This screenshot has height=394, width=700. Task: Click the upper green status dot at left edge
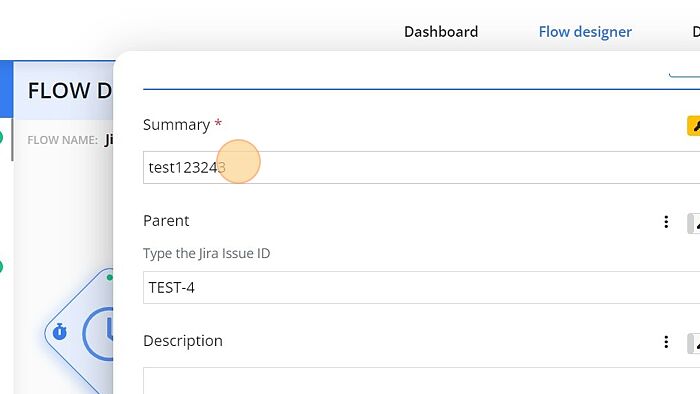[x=1, y=137]
